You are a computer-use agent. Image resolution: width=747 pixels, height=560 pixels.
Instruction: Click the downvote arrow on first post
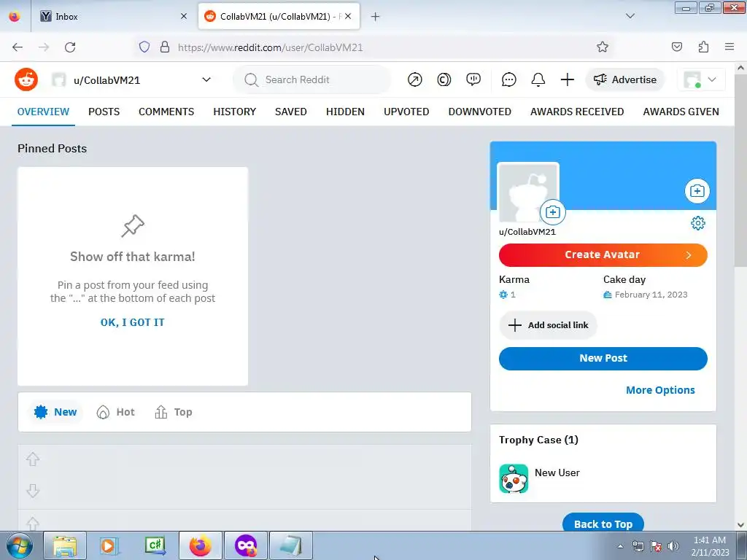(33, 491)
